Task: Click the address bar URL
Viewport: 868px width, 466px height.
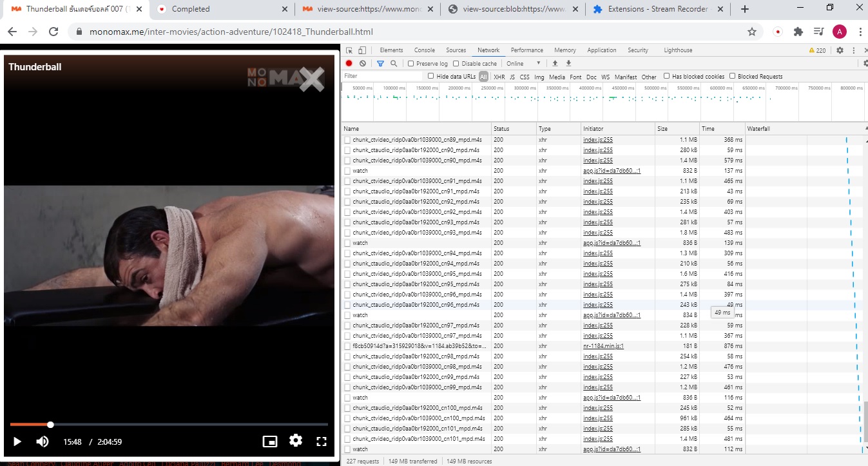Action: pyautogui.click(x=231, y=32)
